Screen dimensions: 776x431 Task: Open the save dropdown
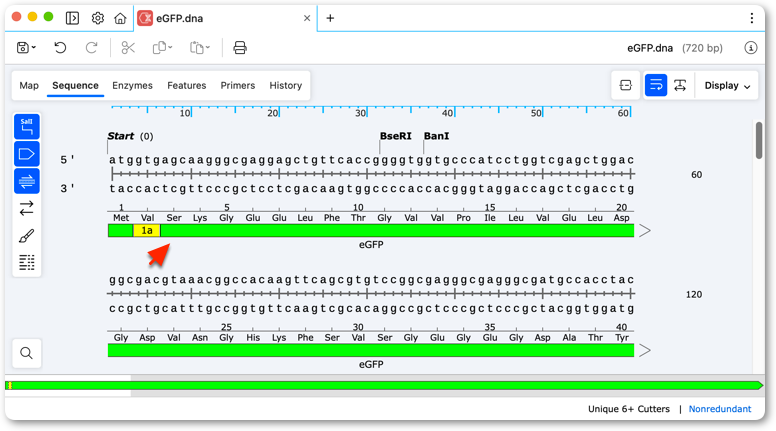pos(26,48)
